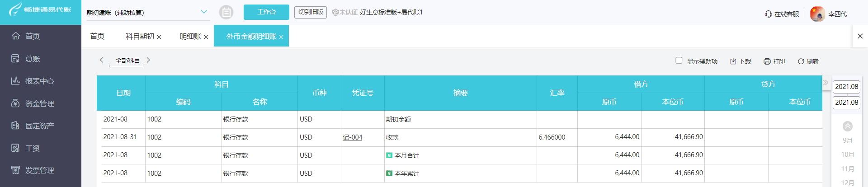Click the 打印 print icon
This screenshot has width=868, height=187.
pyautogui.click(x=767, y=61)
